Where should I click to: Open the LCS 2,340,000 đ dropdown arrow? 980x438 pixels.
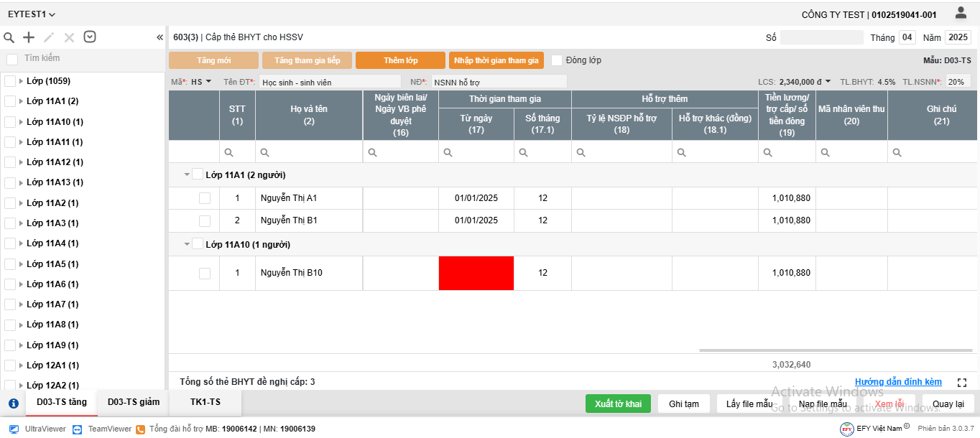[828, 82]
